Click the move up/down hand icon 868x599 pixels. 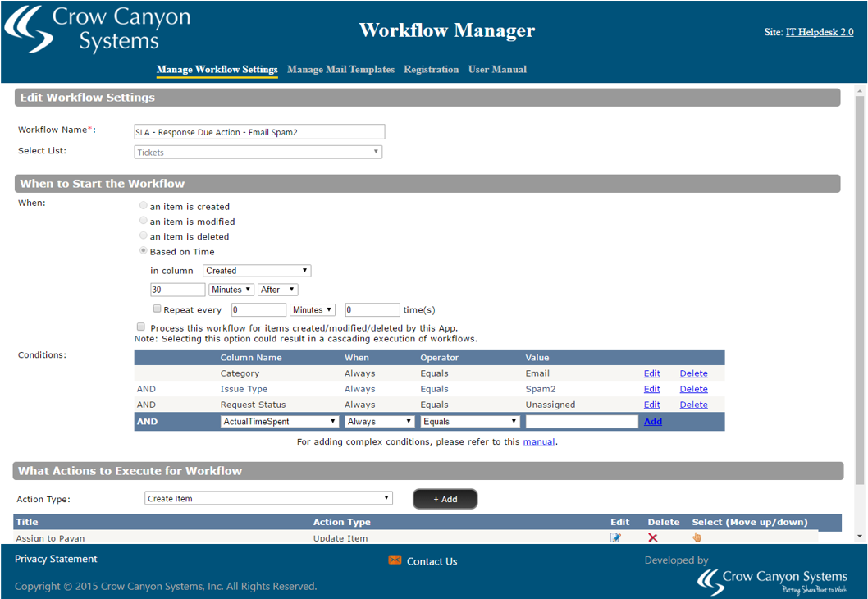(x=697, y=537)
